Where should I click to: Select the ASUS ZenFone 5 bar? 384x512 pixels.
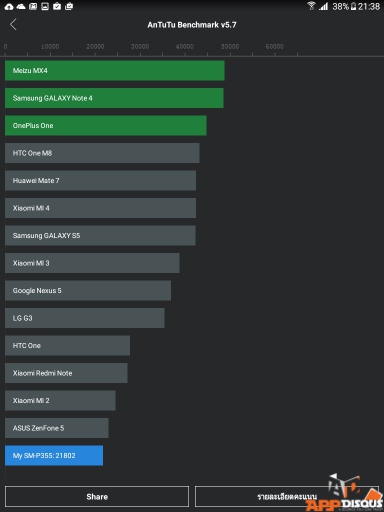[x=57, y=428]
